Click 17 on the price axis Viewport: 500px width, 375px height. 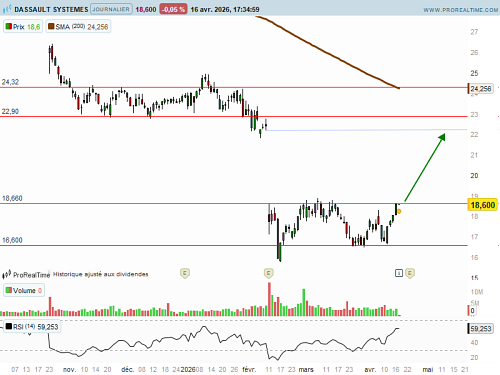tap(474, 237)
